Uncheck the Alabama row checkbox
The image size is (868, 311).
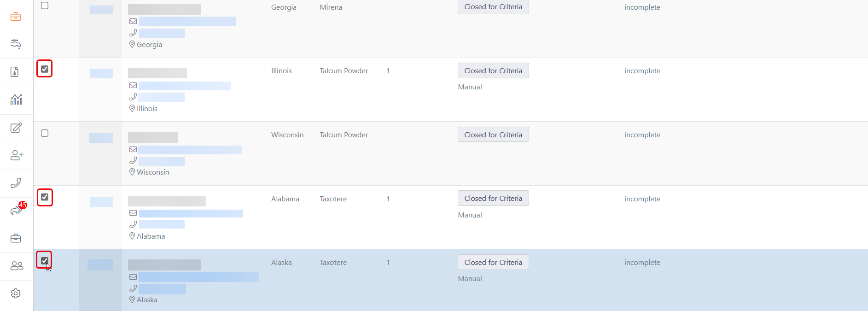coord(45,197)
